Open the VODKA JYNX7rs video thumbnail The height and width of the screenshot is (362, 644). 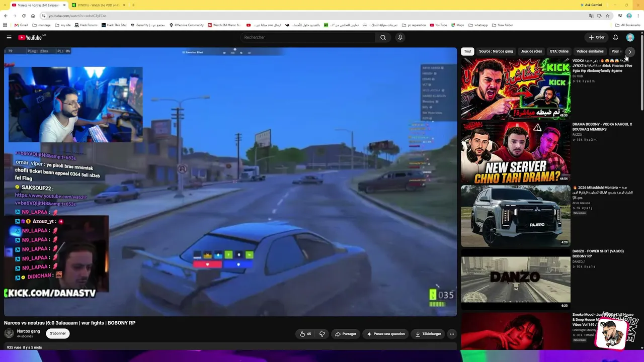coord(516,89)
